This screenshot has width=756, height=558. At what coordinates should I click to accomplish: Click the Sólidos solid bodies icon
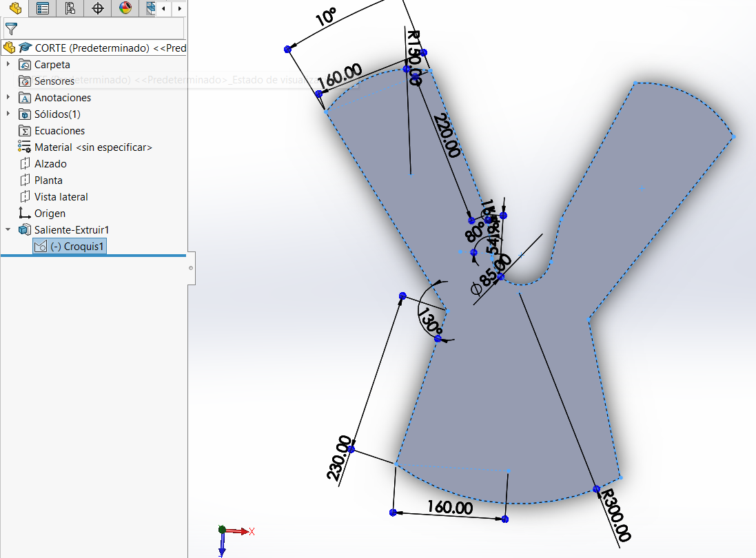[25, 114]
